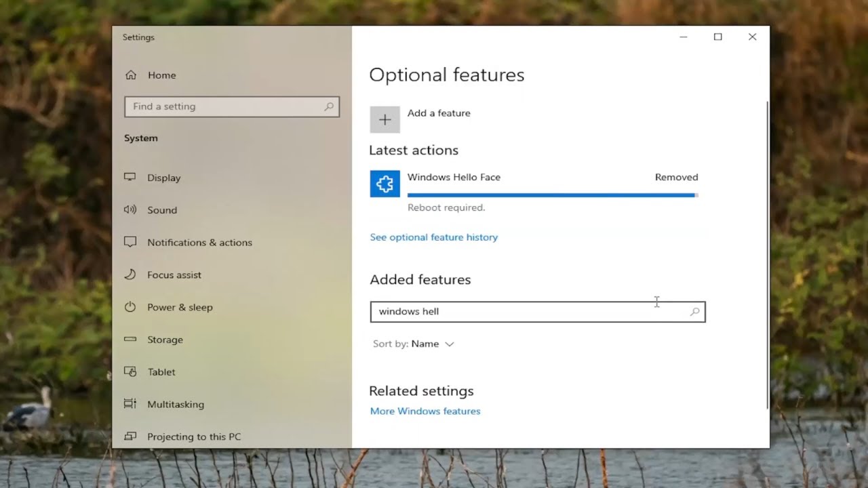
Task: Click the magnifier in Find a setting box
Action: 329,106
